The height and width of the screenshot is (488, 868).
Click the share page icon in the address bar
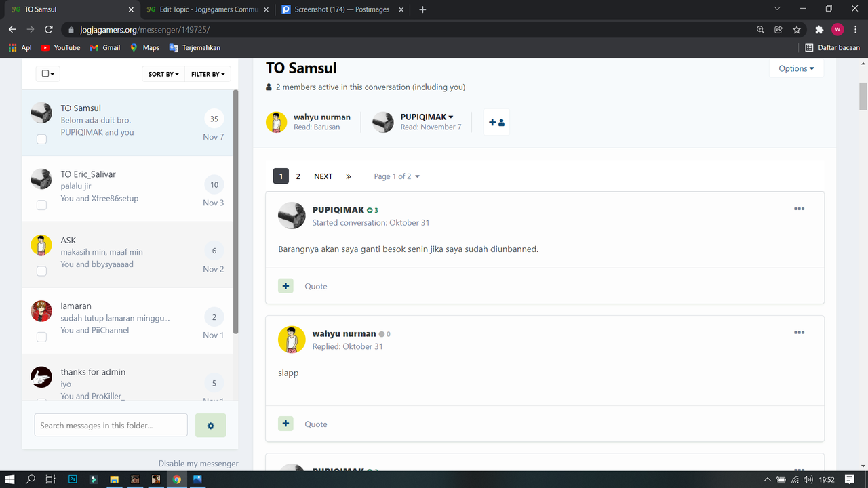[x=778, y=29]
